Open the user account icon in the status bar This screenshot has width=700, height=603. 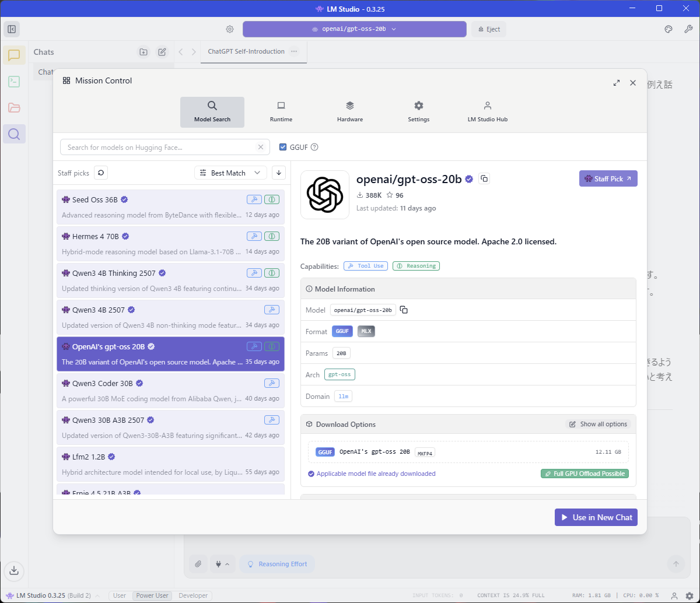click(x=674, y=595)
